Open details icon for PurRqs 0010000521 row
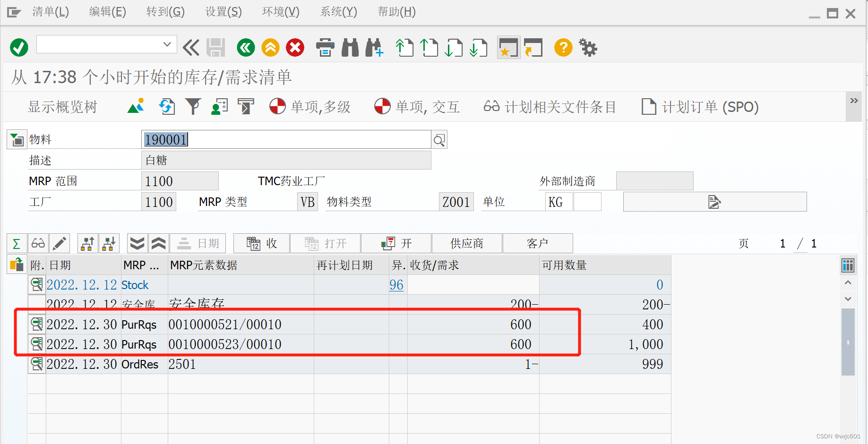This screenshot has height=444, width=868. click(x=37, y=324)
